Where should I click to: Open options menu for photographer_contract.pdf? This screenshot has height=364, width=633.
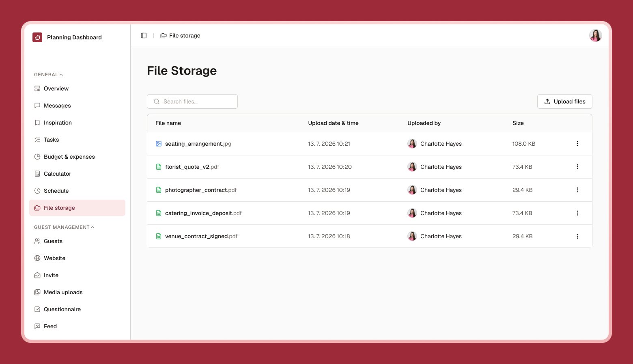click(x=577, y=190)
